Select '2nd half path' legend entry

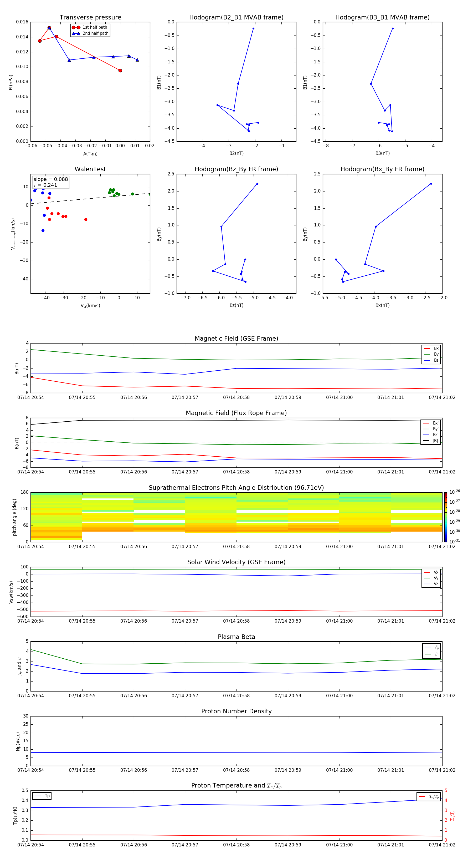90,33
